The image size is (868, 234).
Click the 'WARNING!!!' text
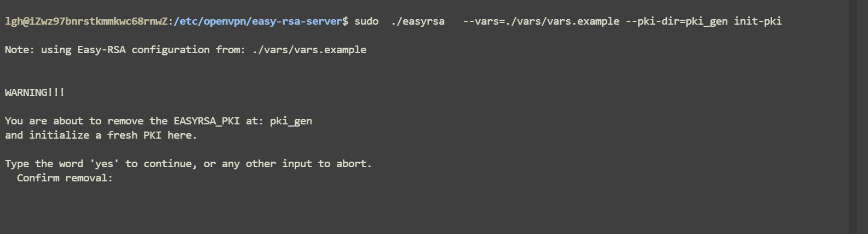click(35, 93)
